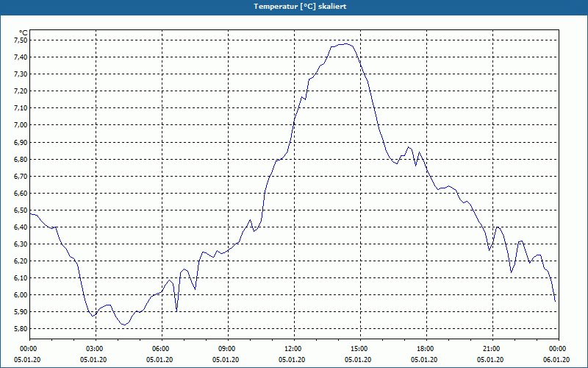Click the 05.01.20 date under the first 00:00
The image size is (588, 368).
pyautogui.click(x=27, y=360)
